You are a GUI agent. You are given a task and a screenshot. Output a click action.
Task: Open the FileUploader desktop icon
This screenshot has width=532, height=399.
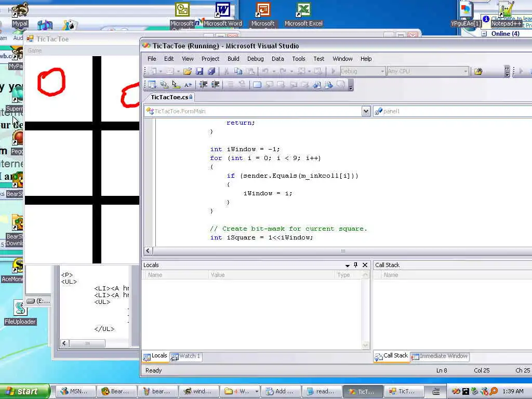click(x=20, y=312)
